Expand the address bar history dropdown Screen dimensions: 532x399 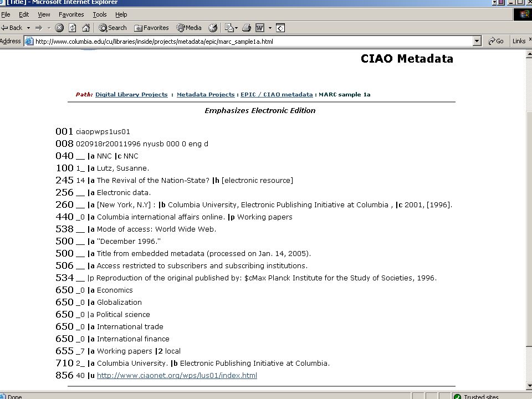(x=477, y=42)
